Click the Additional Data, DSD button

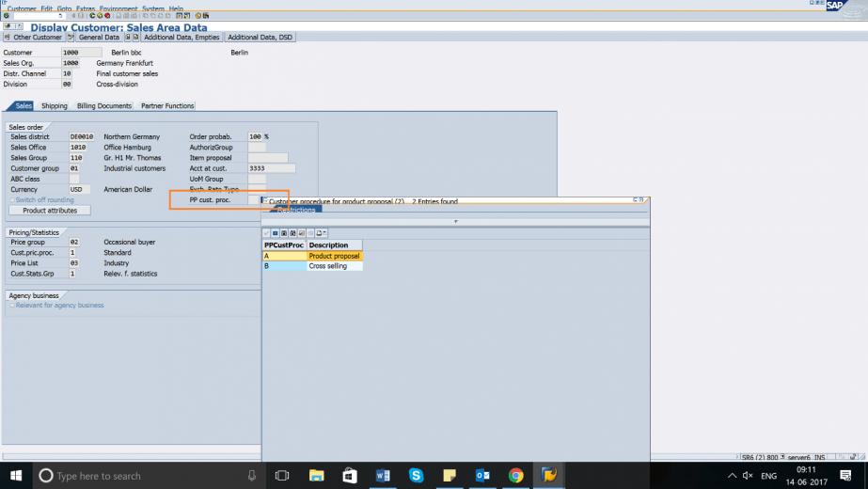click(x=260, y=38)
